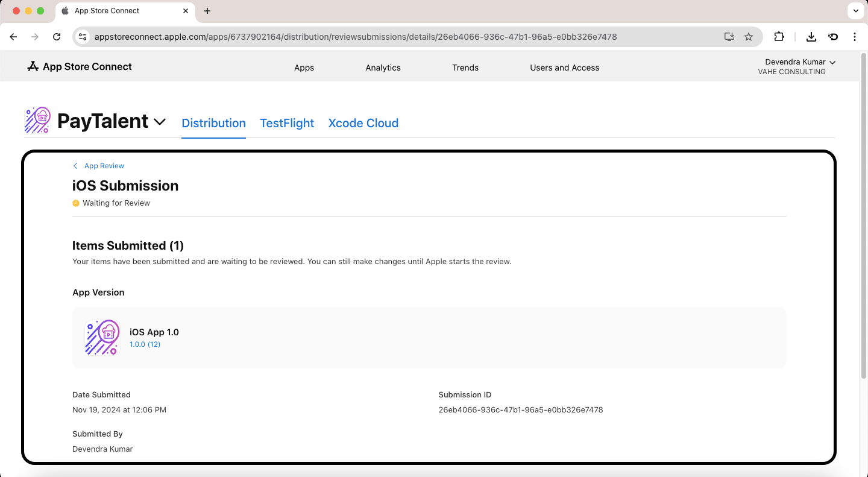Click the install app icon in address bar
This screenshot has width=868, height=477.
(729, 37)
